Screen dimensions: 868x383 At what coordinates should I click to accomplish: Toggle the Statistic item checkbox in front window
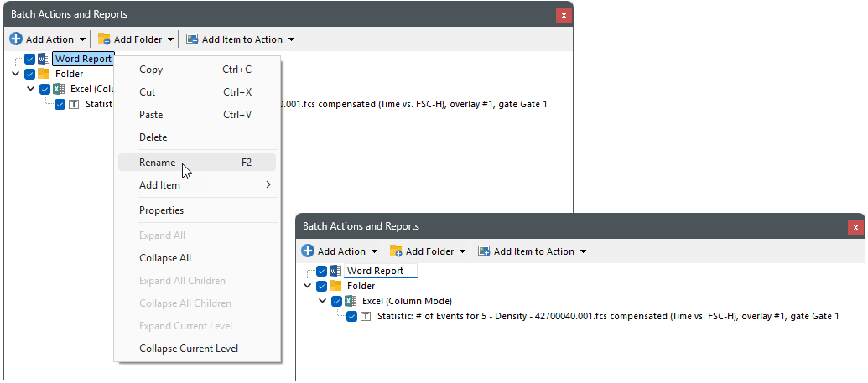click(x=352, y=316)
